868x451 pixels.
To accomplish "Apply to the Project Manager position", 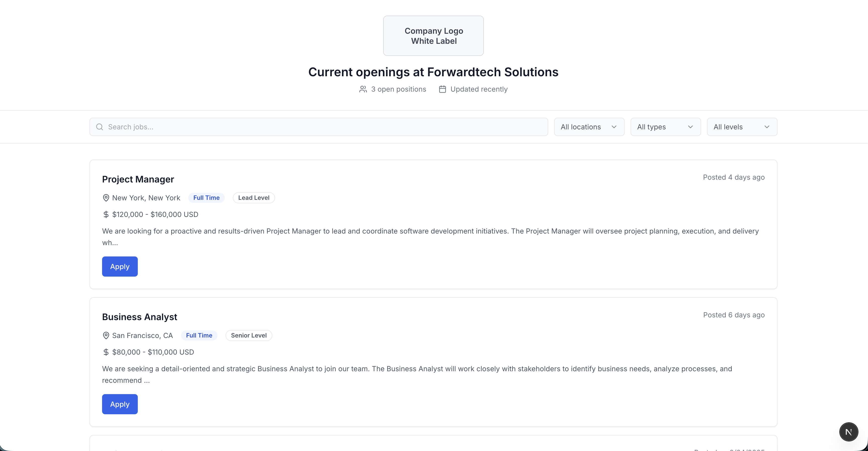I will pyautogui.click(x=120, y=267).
